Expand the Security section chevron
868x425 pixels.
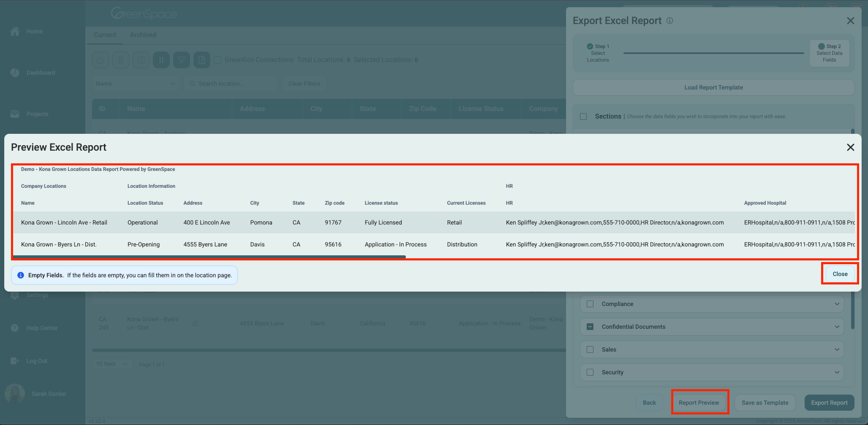coord(837,372)
